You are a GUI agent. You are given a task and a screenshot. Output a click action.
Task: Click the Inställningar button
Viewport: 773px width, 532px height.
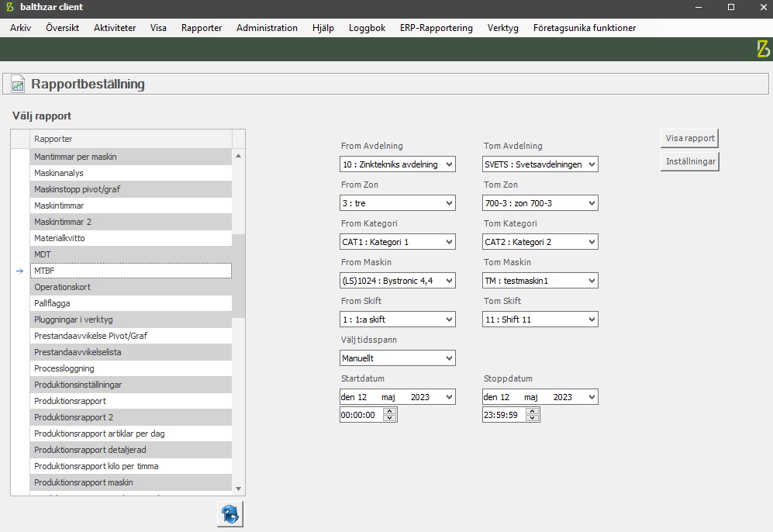(690, 161)
